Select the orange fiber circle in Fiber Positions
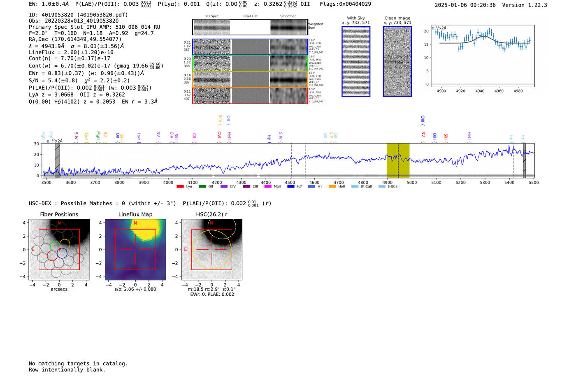576x392 pixels. 65,244
